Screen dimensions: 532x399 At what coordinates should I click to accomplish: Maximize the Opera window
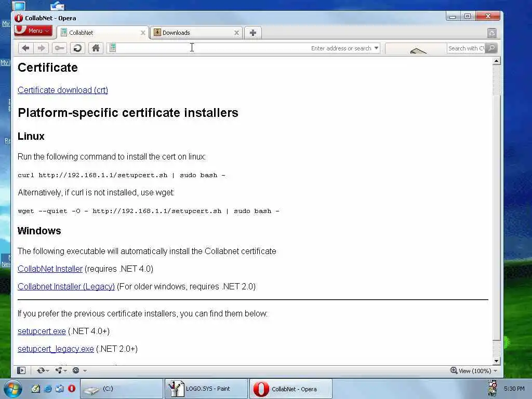pyautogui.click(x=468, y=16)
